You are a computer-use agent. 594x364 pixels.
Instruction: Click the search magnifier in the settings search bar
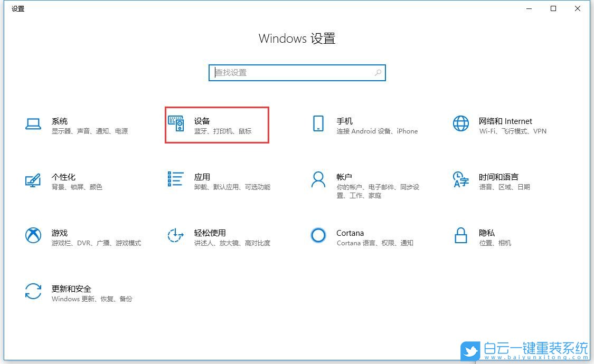click(378, 73)
